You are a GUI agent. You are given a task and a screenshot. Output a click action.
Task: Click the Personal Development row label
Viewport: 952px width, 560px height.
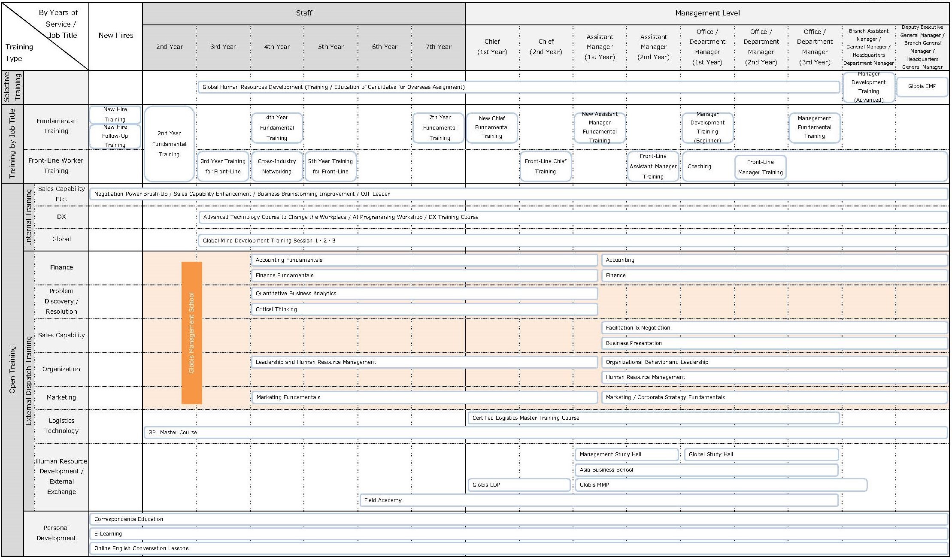[x=56, y=533]
